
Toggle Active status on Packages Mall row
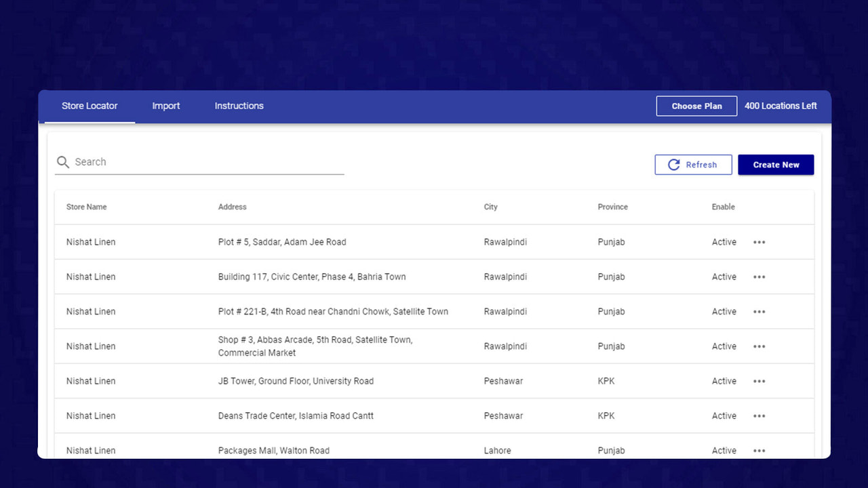[x=724, y=450]
